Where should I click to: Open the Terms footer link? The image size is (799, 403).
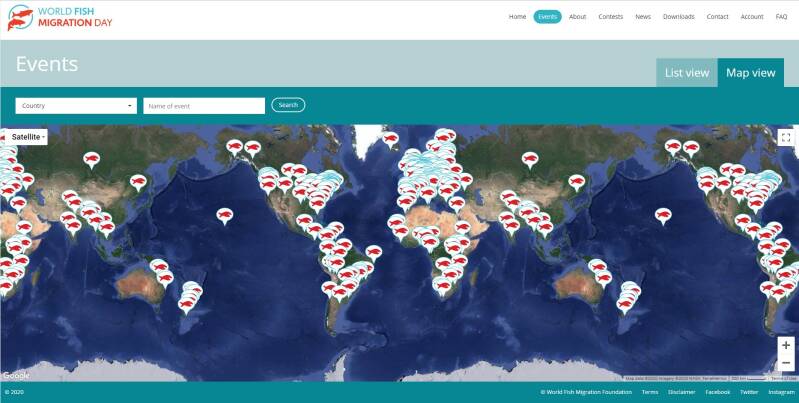tap(650, 392)
